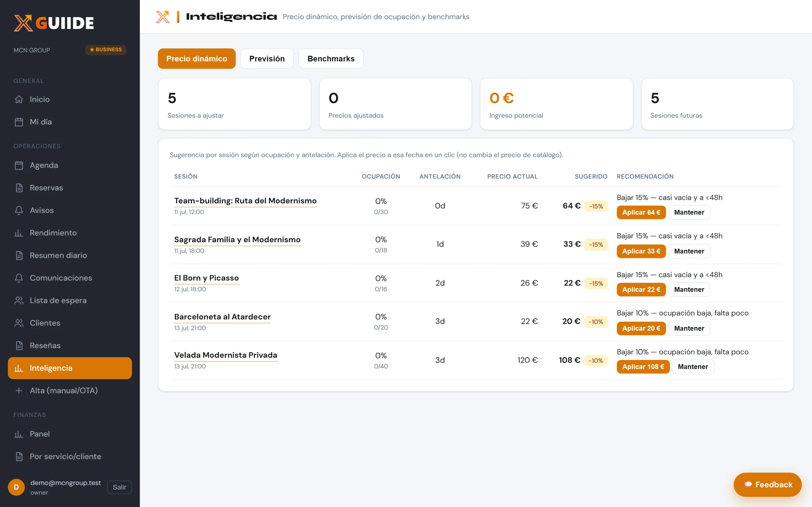The height and width of the screenshot is (507, 812).
Task: Open Rendimiento via its chart icon
Action: tap(19, 233)
